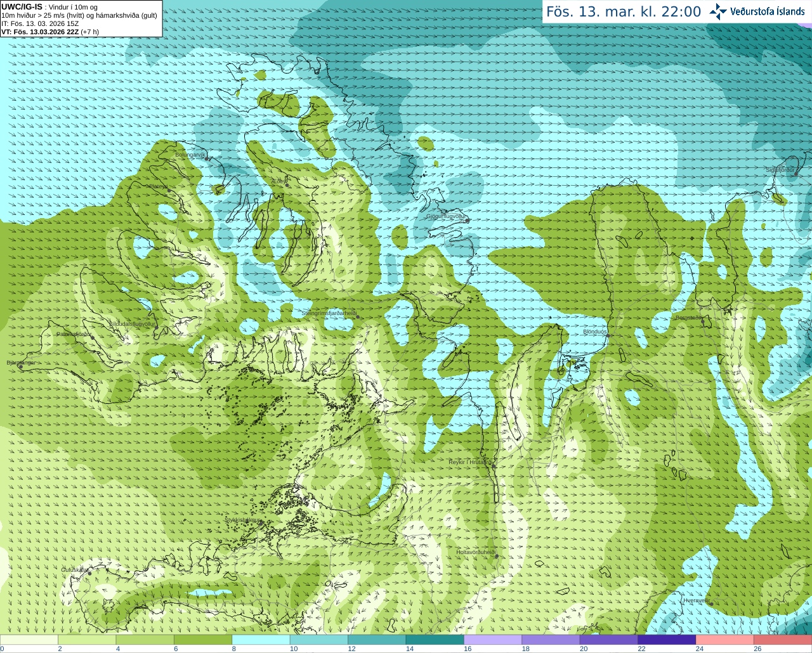Click the Reykir í Hrútafirði station label
The height and width of the screenshot is (653, 812).
click(470, 462)
